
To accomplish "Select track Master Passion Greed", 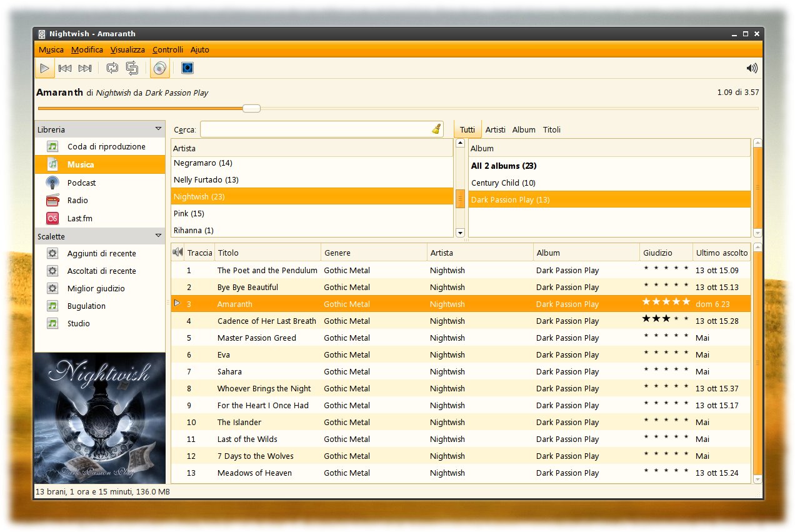I will (461, 338).
